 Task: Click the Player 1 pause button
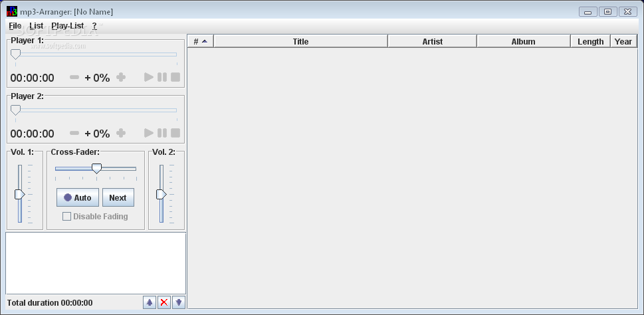[x=162, y=77]
